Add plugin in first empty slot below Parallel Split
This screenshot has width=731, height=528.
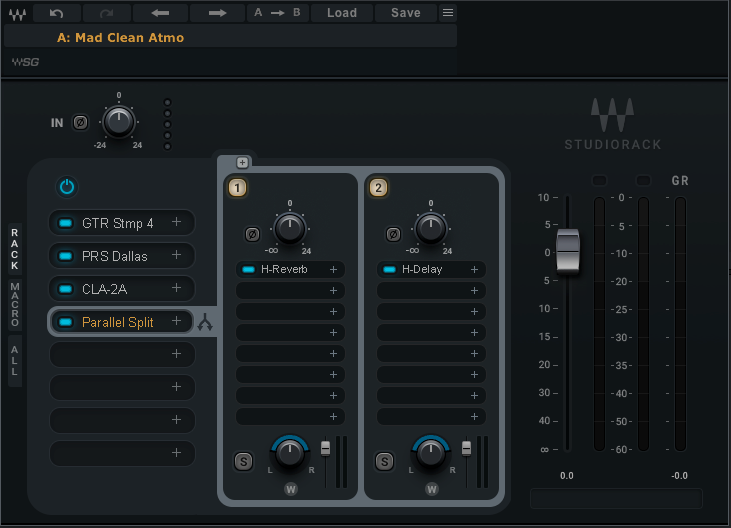coord(176,354)
